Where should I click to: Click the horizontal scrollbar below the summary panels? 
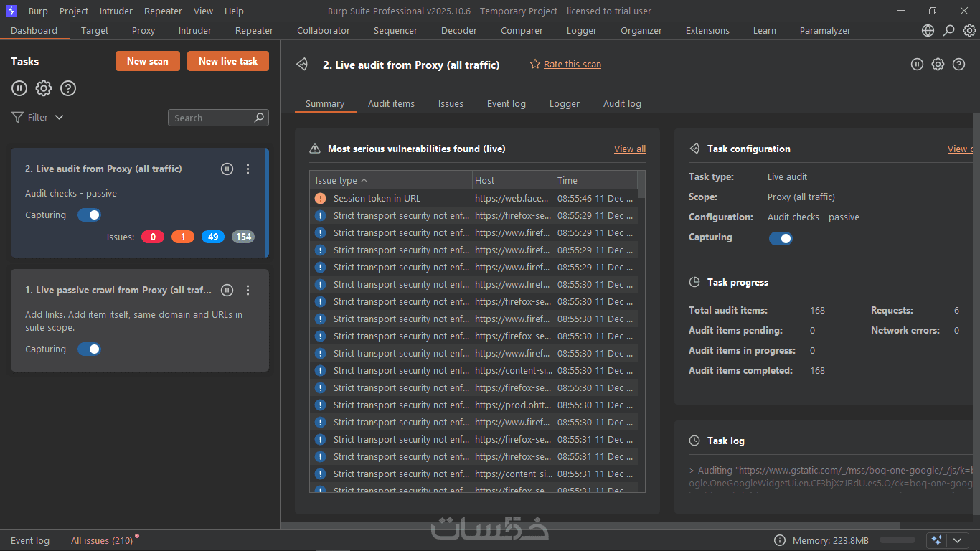click(590, 526)
